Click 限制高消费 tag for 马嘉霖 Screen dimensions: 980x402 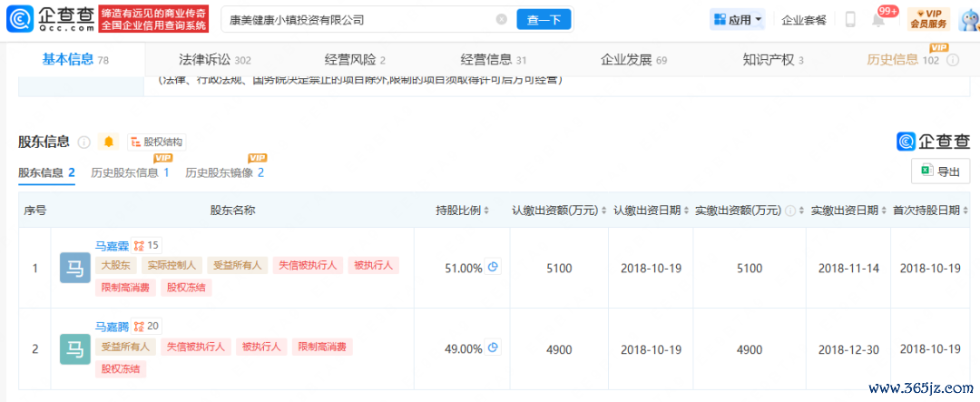coord(125,288)
